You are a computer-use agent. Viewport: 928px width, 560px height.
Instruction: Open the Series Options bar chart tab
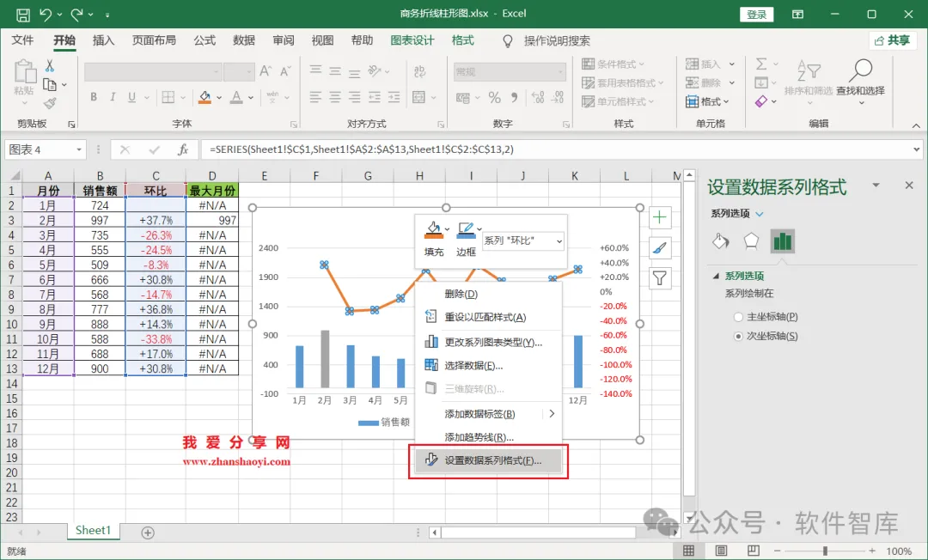click(783, 241)
